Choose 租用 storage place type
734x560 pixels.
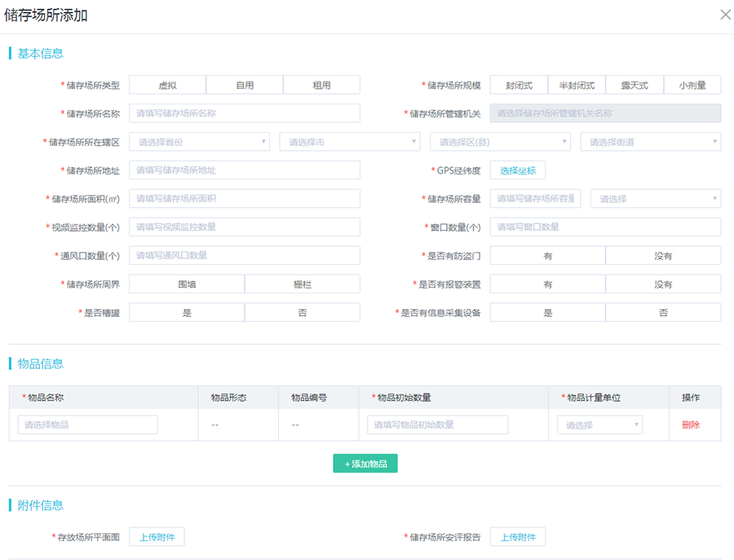tap(321, 85)
